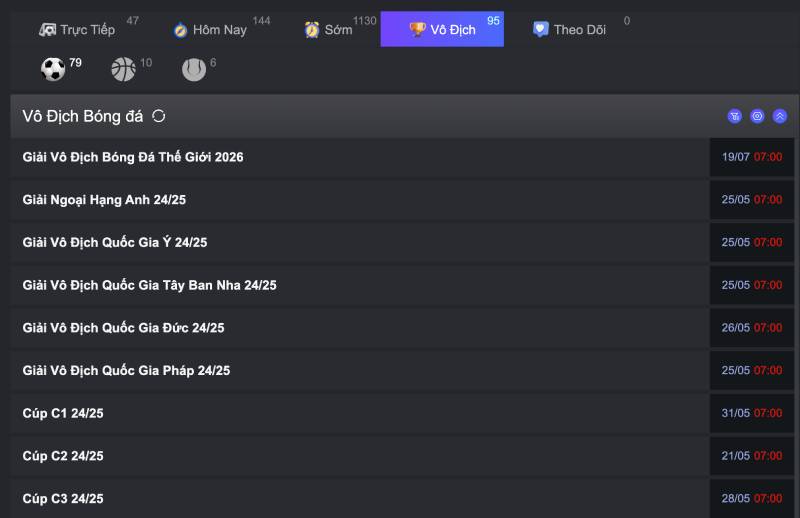Viewport: 800px width, 518px height.
Task: Expand Giải Vô Địch Quốc Gia Ý 24/25
Action: (115, 242)
